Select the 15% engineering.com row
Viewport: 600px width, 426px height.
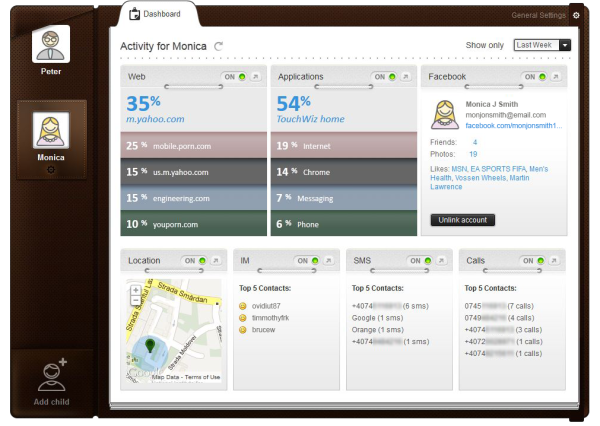194,198
